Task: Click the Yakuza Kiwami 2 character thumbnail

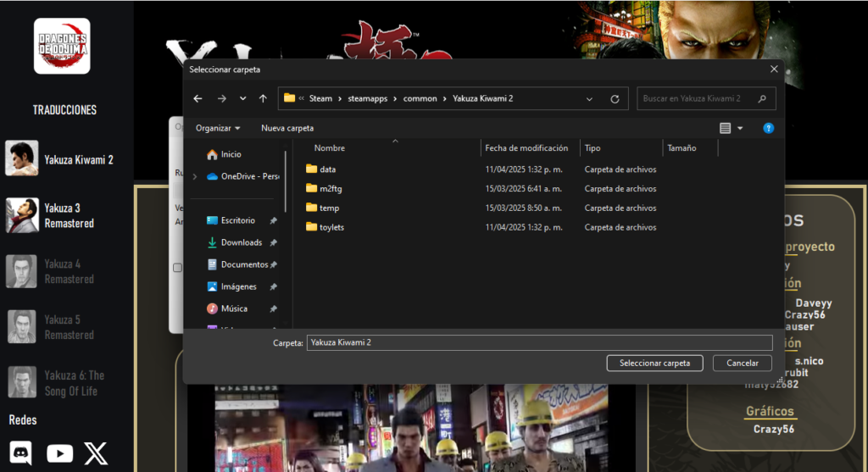Action: tap(22, 158)
